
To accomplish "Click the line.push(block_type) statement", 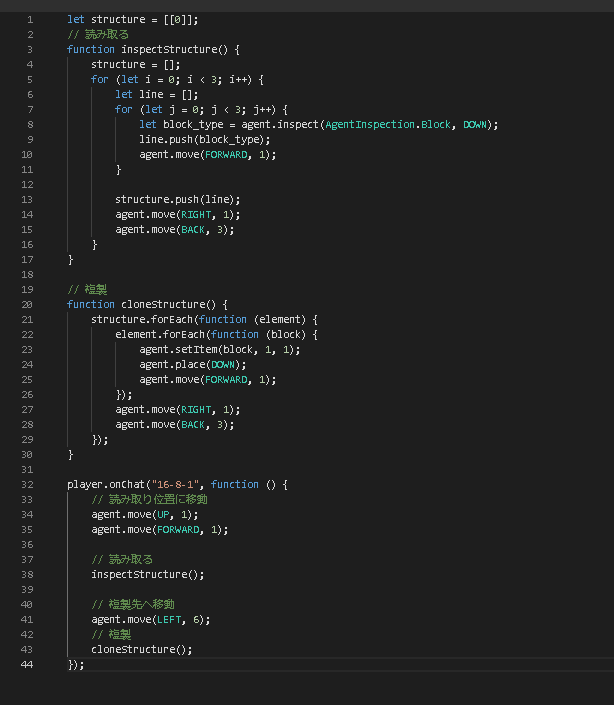I will click(x=205, y=140).
